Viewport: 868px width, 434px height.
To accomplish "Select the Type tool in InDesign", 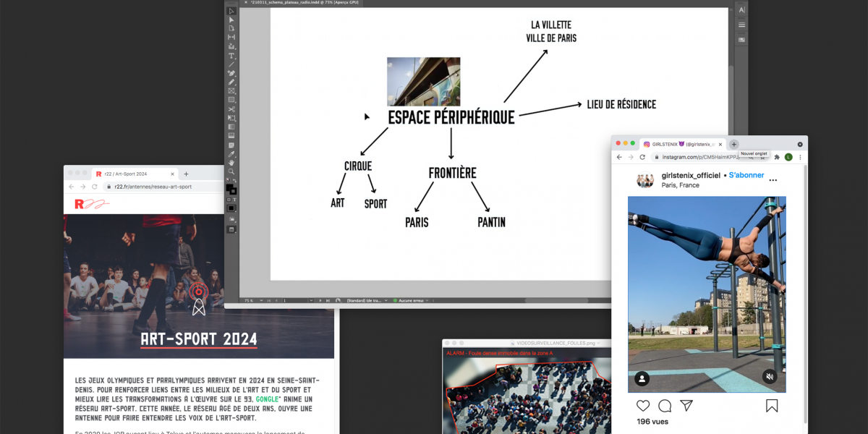I will [x=231, y=56].
